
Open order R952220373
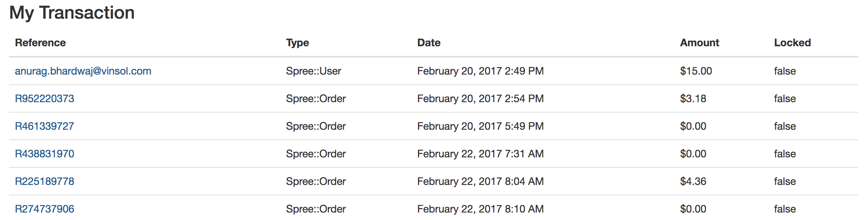(x=44, y=98)
